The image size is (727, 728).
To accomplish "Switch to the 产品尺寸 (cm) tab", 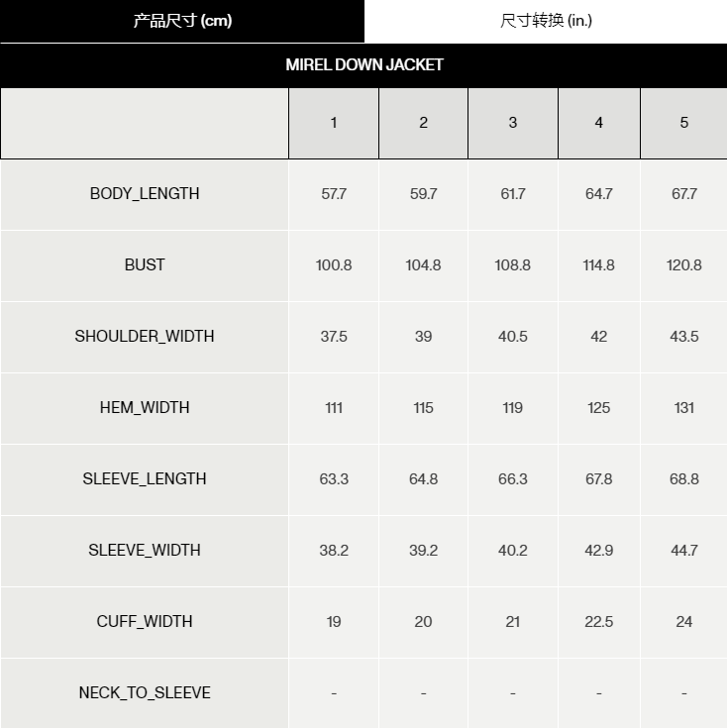I will (x=182, y=21).
